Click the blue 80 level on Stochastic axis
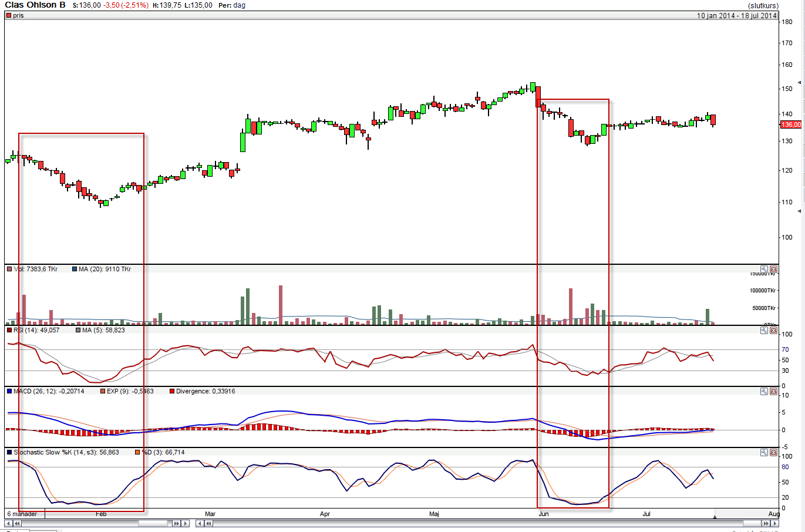 785,467
